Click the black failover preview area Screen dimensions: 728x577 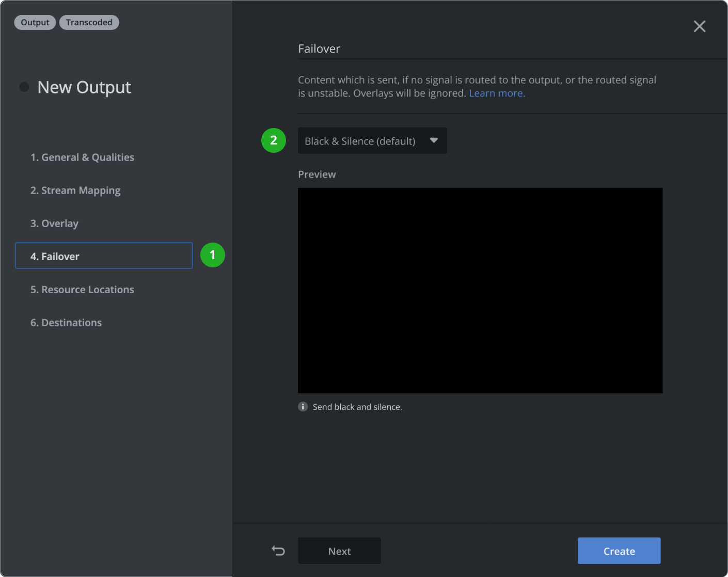coord(480,290)
